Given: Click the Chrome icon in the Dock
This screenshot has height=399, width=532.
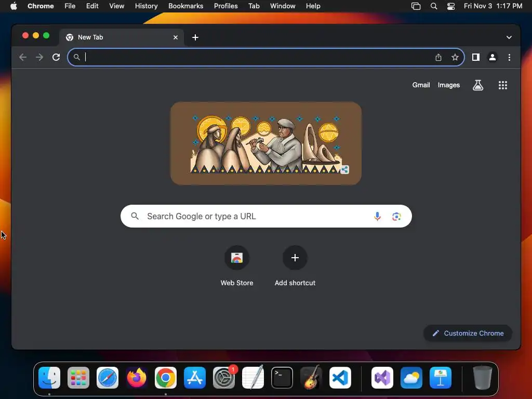Looking at the screenshot, I should [x=166, y=378].
